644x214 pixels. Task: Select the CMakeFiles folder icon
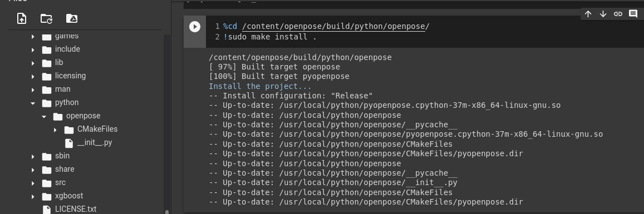tap(69, 130)
